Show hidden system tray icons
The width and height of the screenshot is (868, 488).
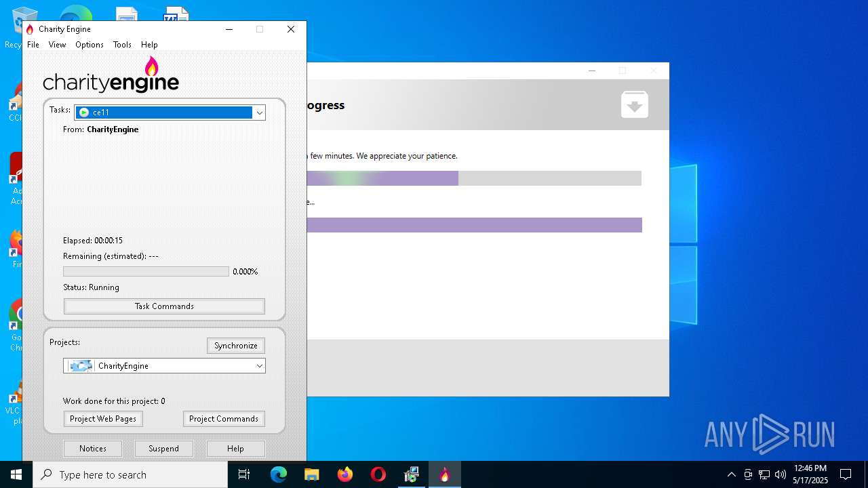(x=731, y=474)
